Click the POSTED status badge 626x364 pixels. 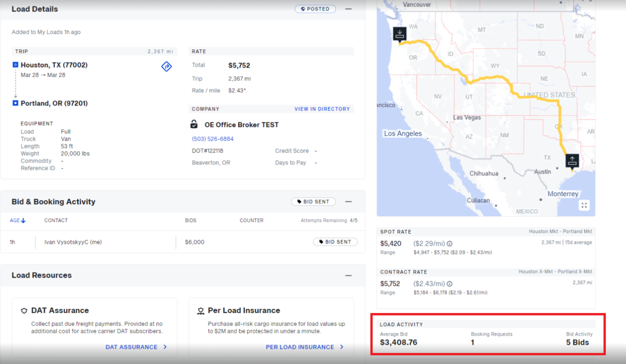pos(315,9)
